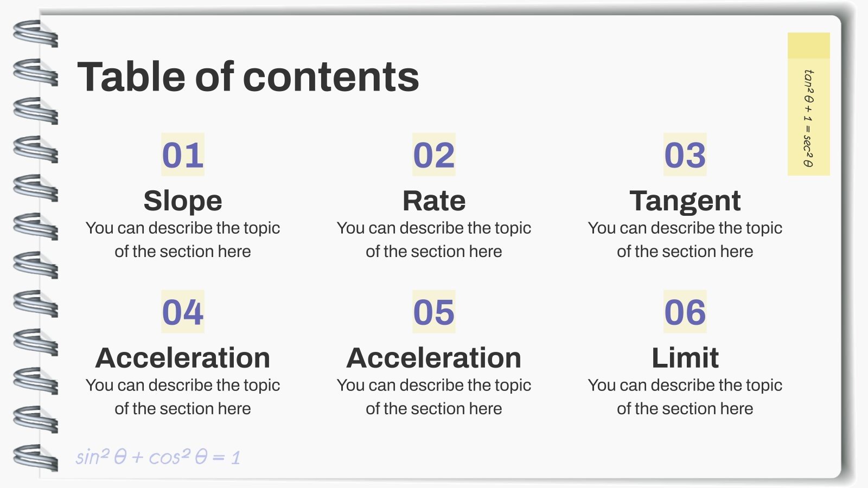
Task: Open the Tangent section heading
Action: 685,201
